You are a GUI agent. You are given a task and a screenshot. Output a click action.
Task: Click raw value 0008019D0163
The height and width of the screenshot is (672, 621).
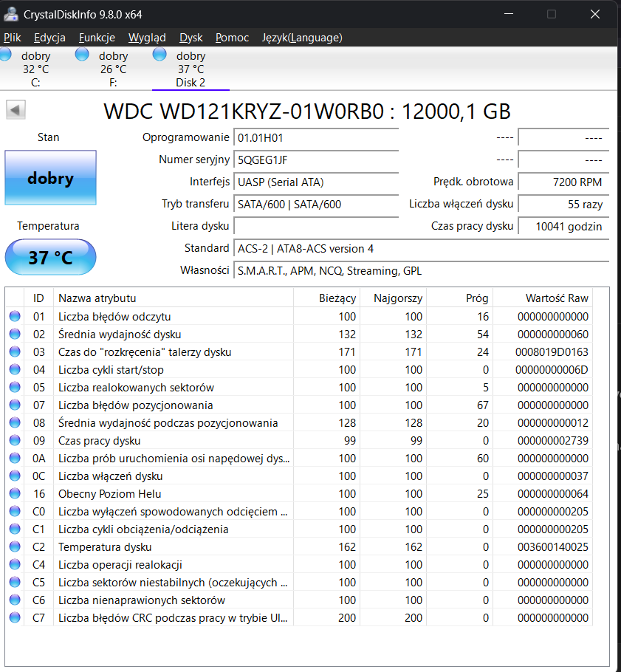coord(552,352)
